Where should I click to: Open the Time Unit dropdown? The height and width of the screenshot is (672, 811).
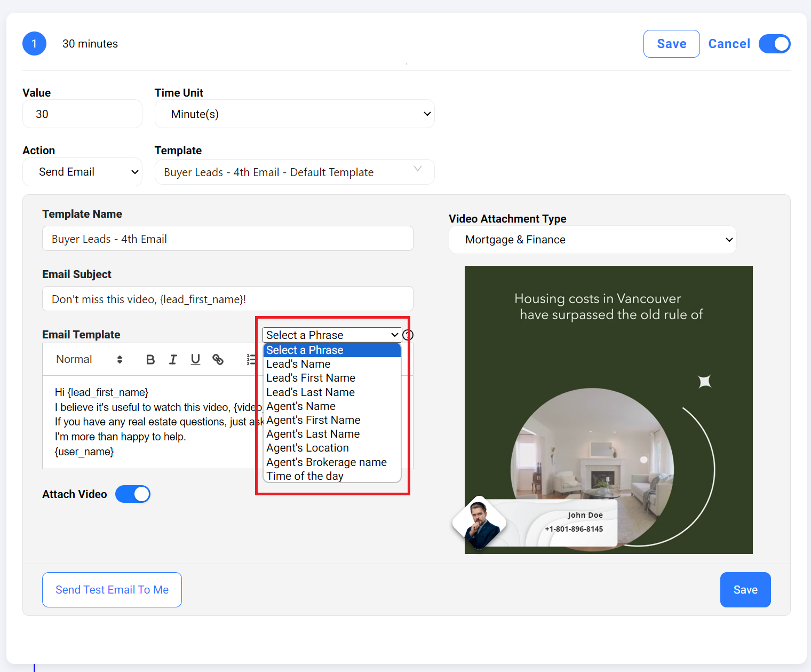(x=295, y=114)
